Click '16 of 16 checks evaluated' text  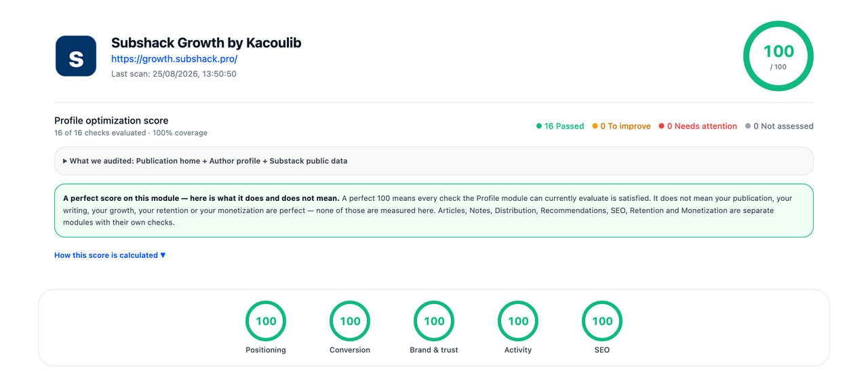[x=100, y=133]
